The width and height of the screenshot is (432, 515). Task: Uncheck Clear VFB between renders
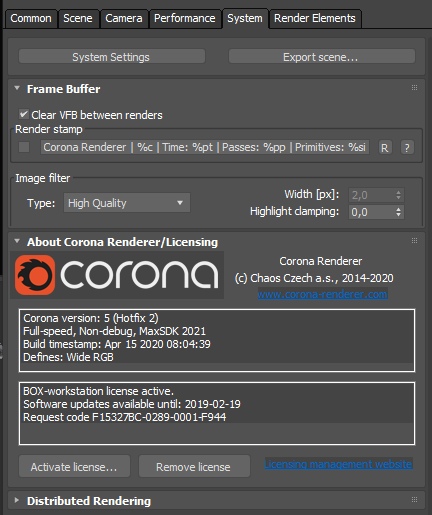pos(23,114)
